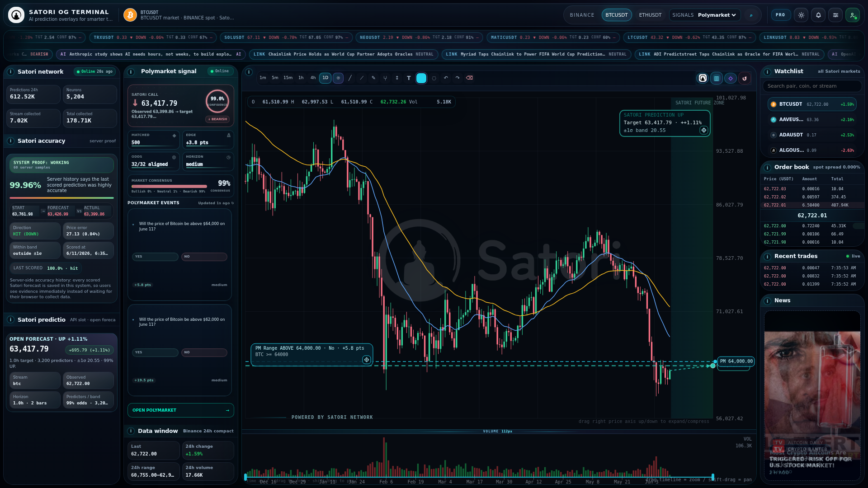Undo the last chart drawing
868x488 pixels.
(x=446, y=78)
